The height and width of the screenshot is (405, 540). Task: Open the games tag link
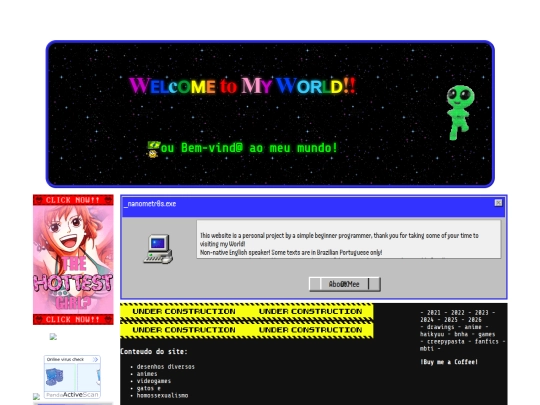[x=486, y=334]
